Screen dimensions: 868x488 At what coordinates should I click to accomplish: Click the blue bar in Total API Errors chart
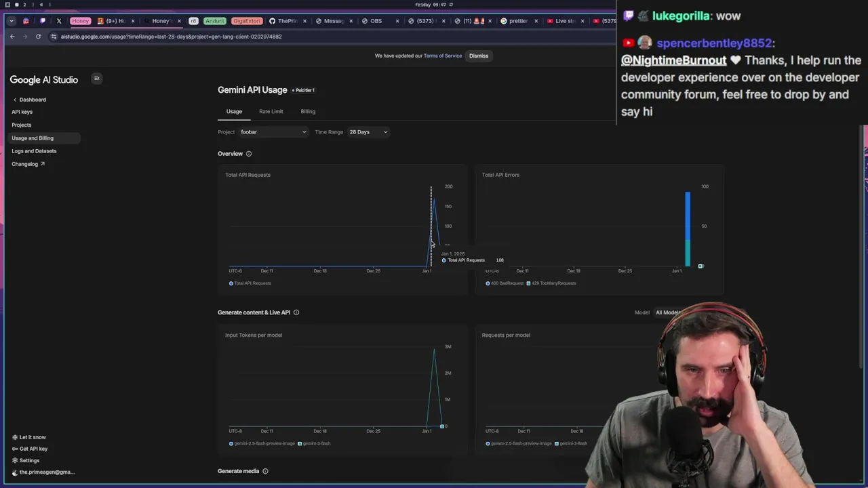pyautogui.click(x=688, y=216)
